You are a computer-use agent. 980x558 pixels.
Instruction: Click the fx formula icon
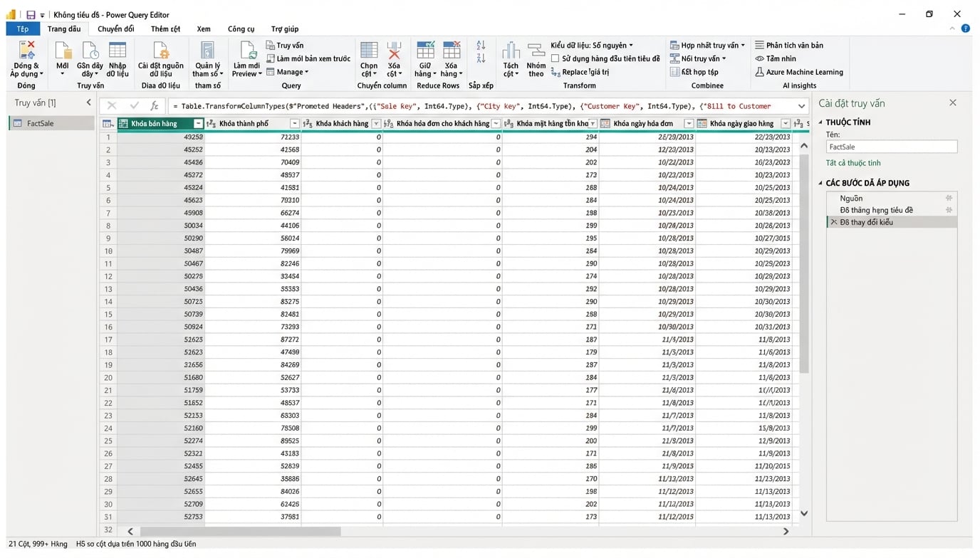(x=154, y=106)
